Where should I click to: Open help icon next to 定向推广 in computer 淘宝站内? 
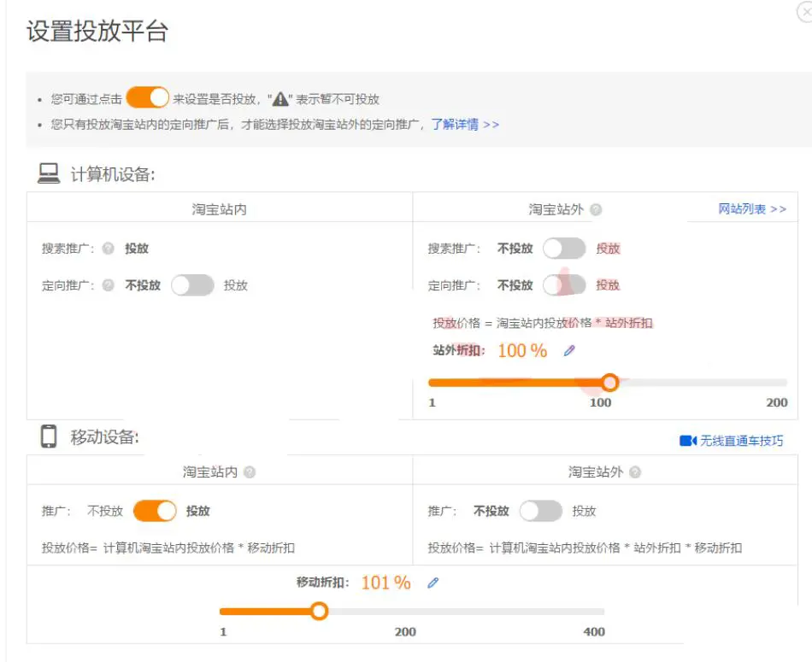point(108,285)
